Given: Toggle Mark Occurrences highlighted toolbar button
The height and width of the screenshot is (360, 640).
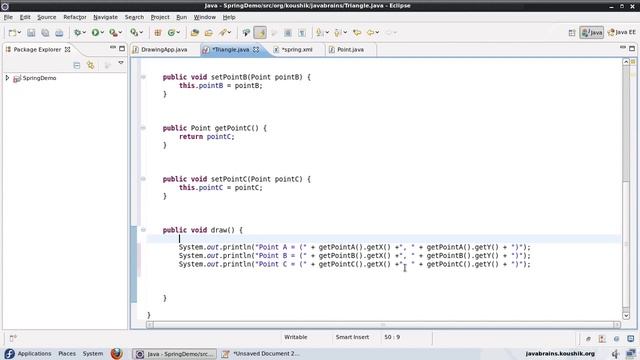Looking at the screenshot, I should point(260,33).
